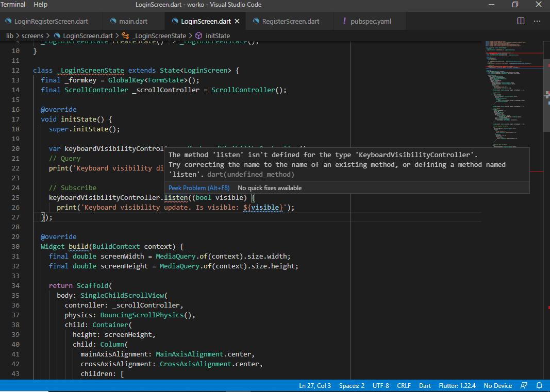This screenshot has width=550, height=392.
Task: Click the _LoginScreenState class icon in breadcrumbs
Action: (x=125, y=36)
